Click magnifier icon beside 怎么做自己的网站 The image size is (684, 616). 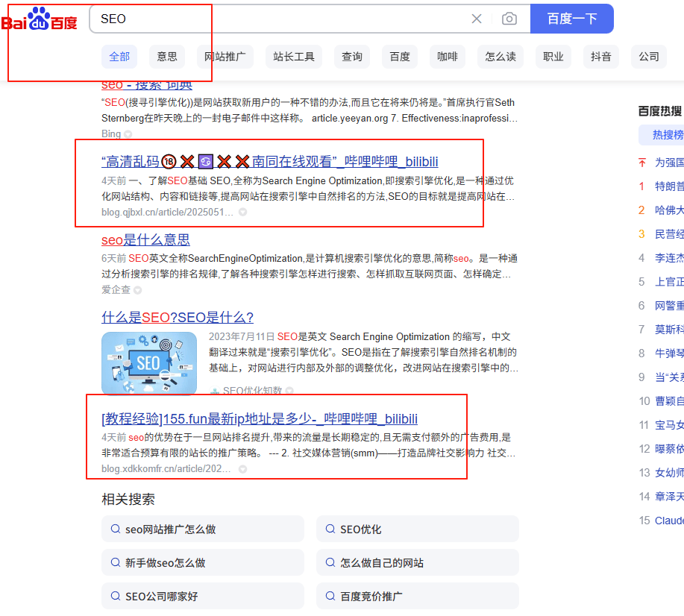point(330,562)
